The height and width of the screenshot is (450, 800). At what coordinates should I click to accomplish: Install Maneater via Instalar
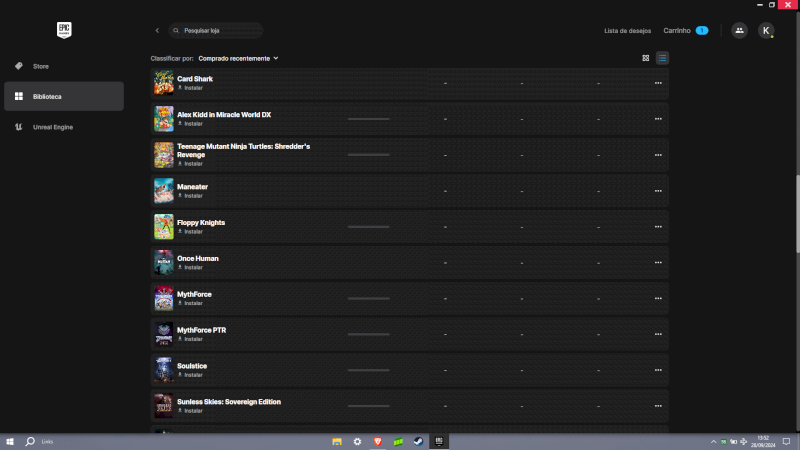coord(190,196)
